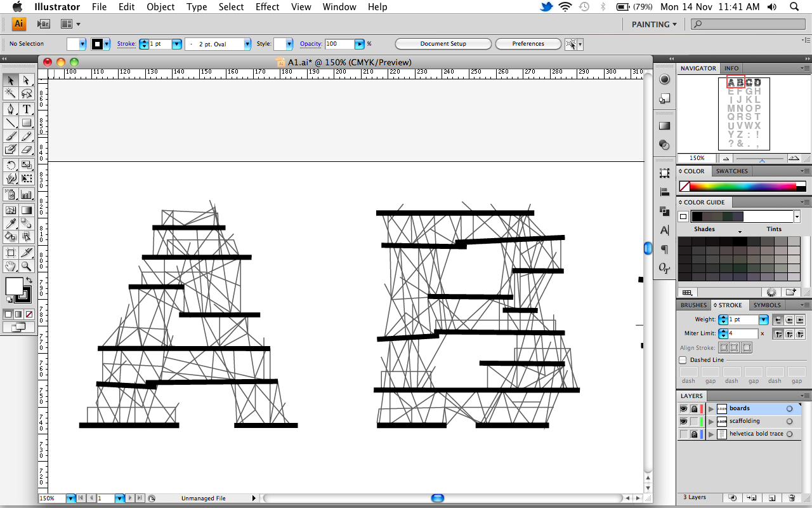This screenshot has width=812, height=508.
Task: Show the helvetica bold trace layer
Action: click(x=683, y=434)
